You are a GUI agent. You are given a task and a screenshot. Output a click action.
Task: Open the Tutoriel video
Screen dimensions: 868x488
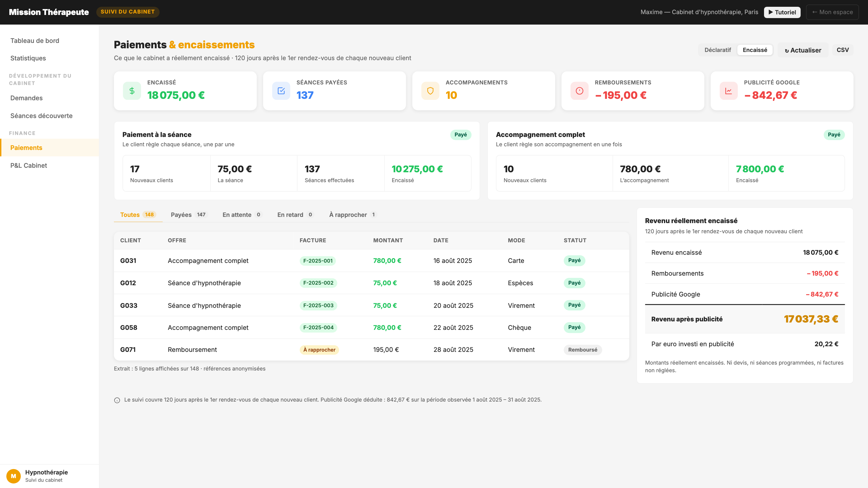[782, 12]
